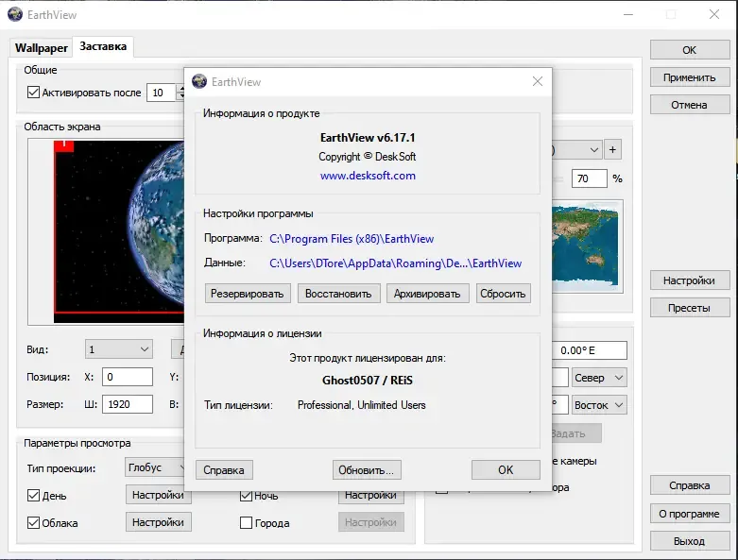Confirm the about dialog with OK

point(506,469)
